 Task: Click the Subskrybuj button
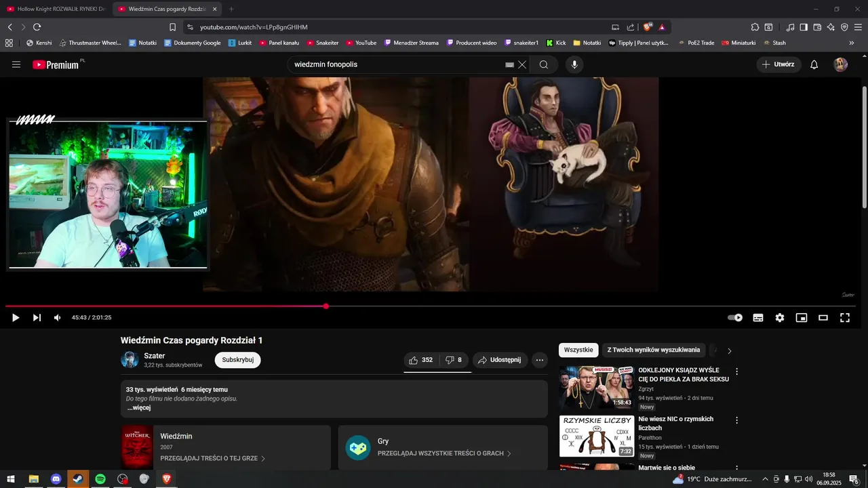point(238,360)
